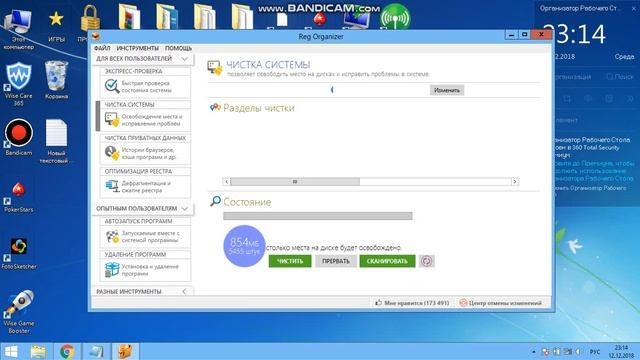
Task: Click the green antenna icon on desktop
Action: click(x=395, y=17)
